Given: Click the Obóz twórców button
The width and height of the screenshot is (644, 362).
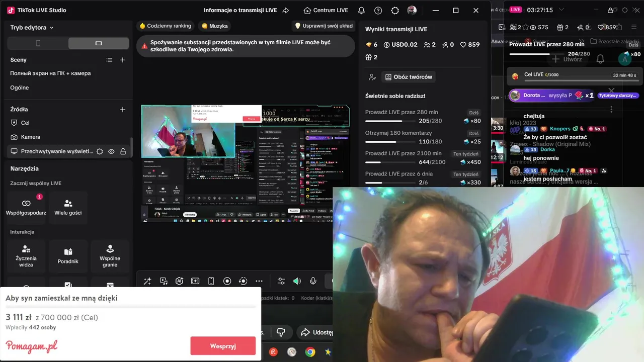Looking at the screenshot, I should tap(409, 77).
